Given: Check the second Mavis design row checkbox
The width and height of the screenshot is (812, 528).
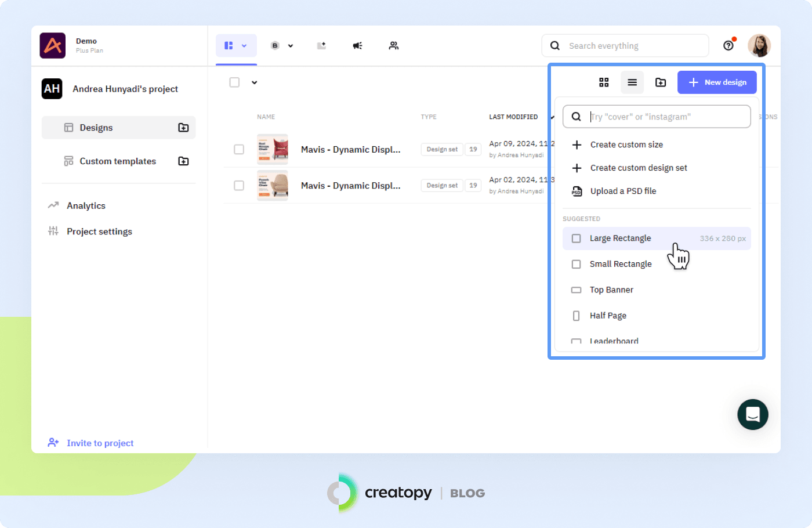Looking at the screenshot, I should tap(239, 186).
